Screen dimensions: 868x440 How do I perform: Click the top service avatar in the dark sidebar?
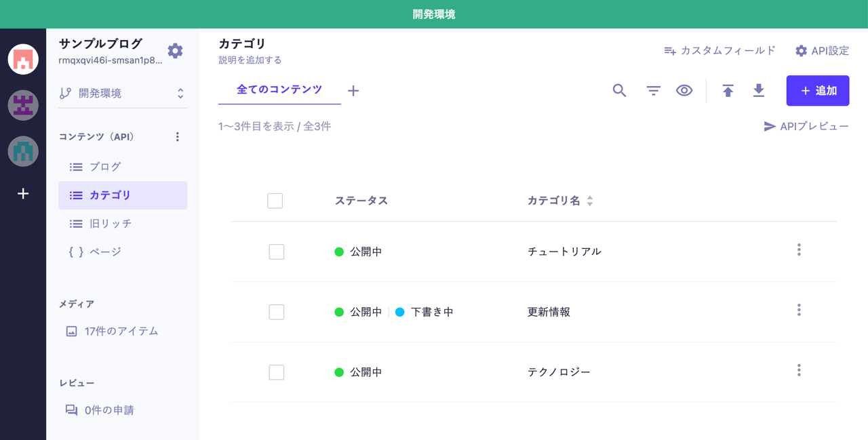click(x=22, y=59)
